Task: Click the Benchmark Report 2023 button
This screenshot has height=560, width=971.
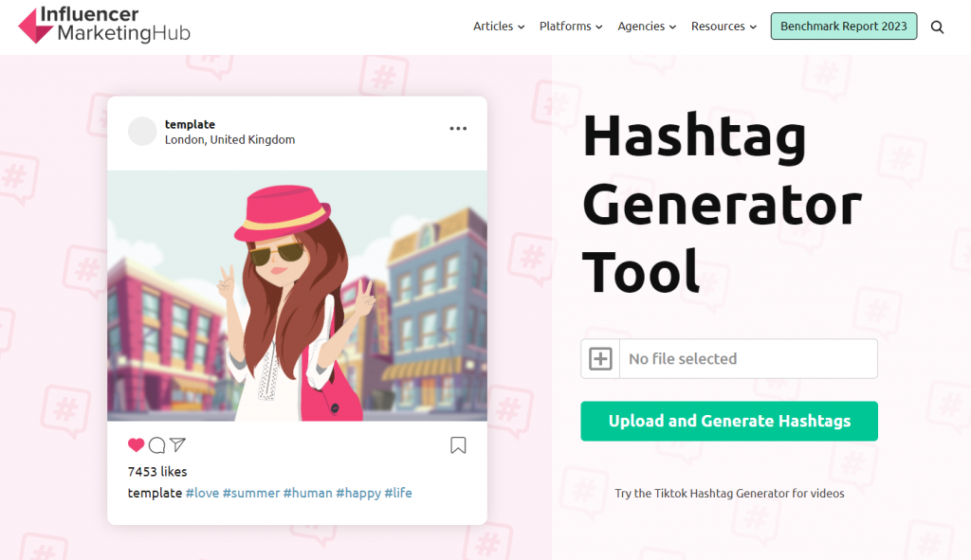Action: [x=843, y=27]
